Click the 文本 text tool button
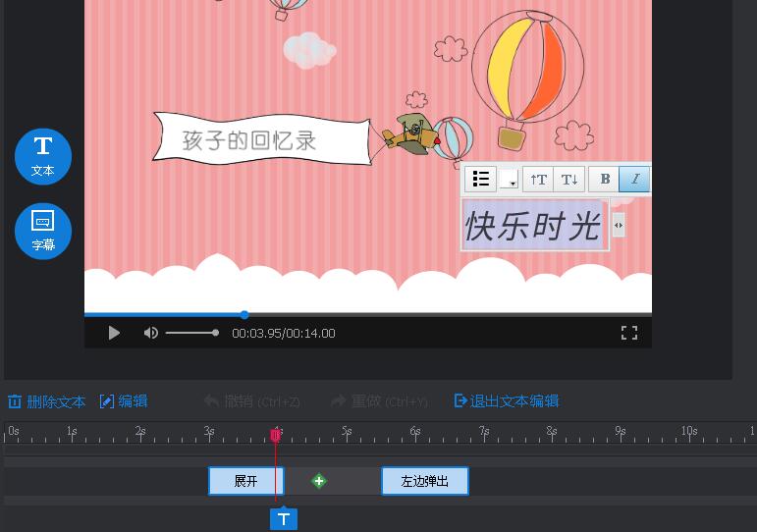The width and height of the screenshot is (757, 532). 43,156
